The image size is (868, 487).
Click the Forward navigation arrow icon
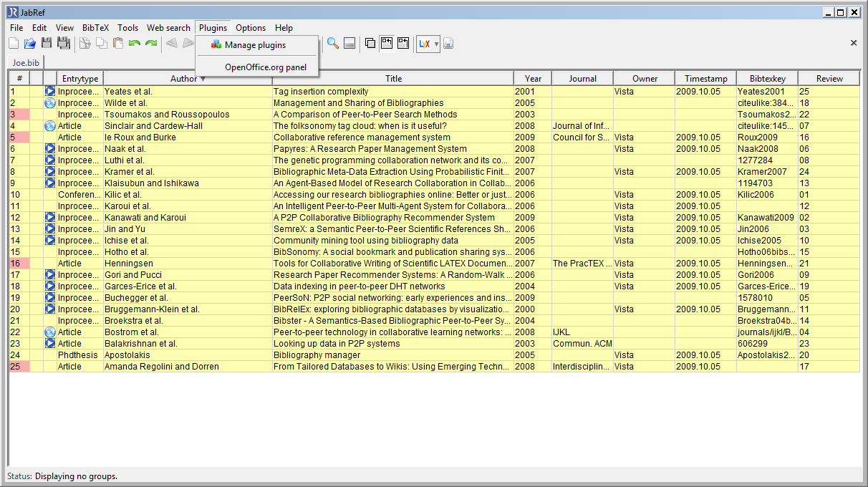188,44
